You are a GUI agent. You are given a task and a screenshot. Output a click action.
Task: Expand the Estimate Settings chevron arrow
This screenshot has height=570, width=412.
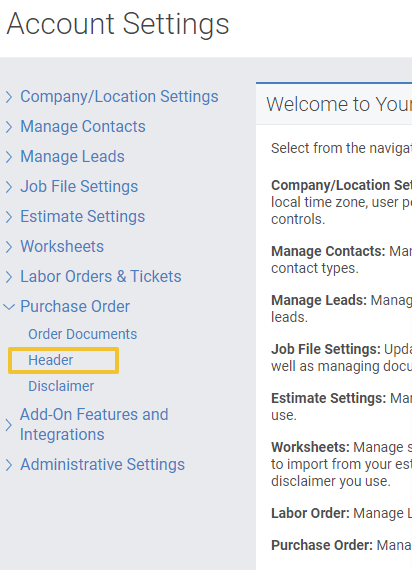pos(9,217)
